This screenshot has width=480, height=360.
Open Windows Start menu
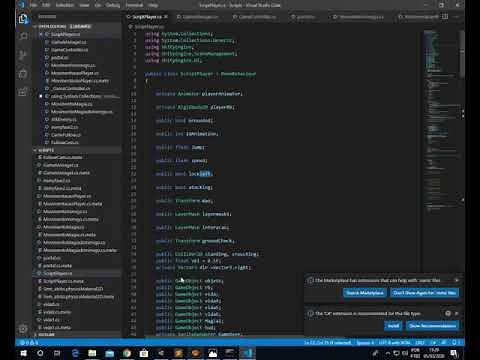click(x=23, y=353)
